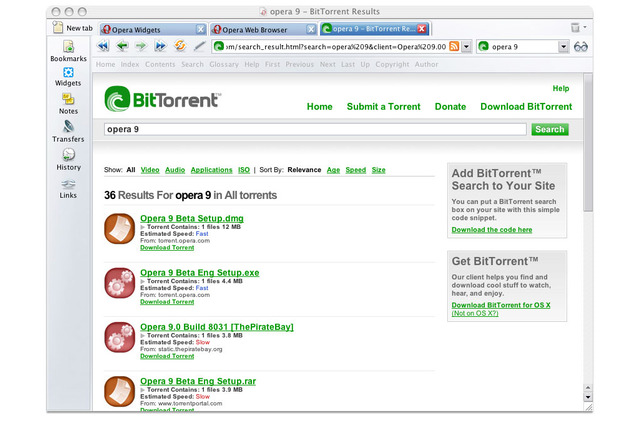Click the (Not on OS X?) link
This screenshot has height=426, width=640.
click(x=475, y=313)
